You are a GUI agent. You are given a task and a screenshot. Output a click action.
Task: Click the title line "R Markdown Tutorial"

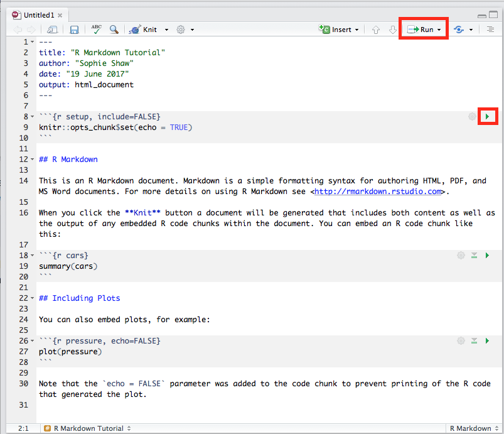[102, 52]
